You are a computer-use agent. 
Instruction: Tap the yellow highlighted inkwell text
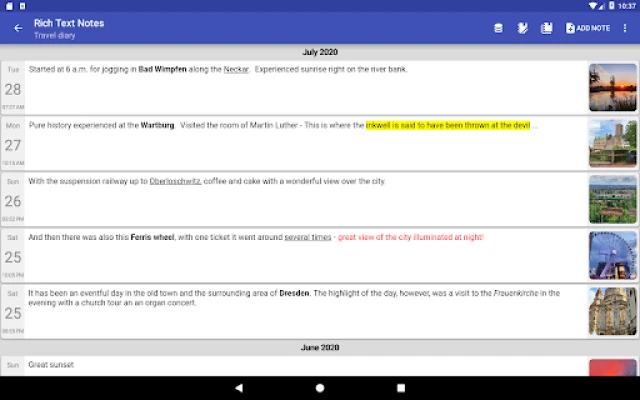click(447, 126)
